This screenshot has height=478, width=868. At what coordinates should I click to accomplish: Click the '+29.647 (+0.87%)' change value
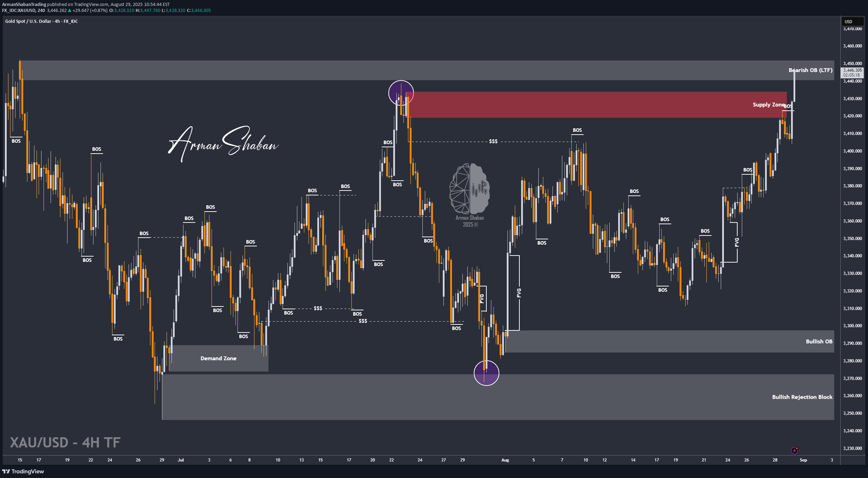coord(90,10)
